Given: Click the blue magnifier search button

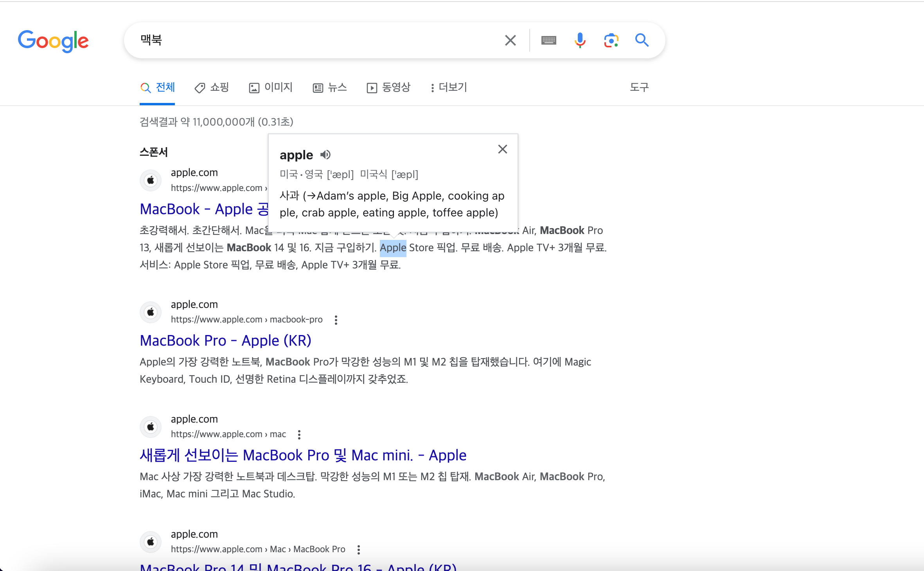Looking at the screenshot, I should pyautogui.click(x=642, y=40).
